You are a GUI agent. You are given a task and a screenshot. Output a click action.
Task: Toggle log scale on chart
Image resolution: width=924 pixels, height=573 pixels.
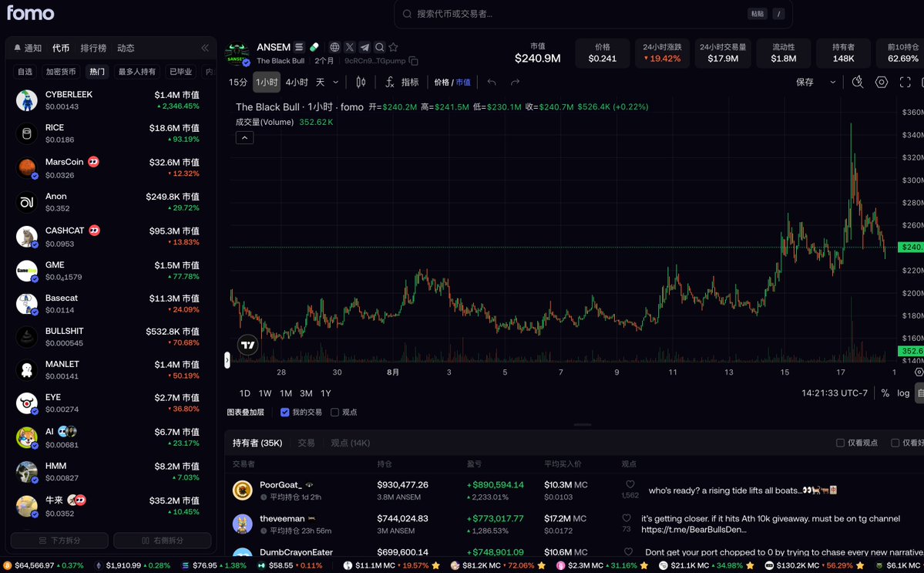[x=903, y=393]
